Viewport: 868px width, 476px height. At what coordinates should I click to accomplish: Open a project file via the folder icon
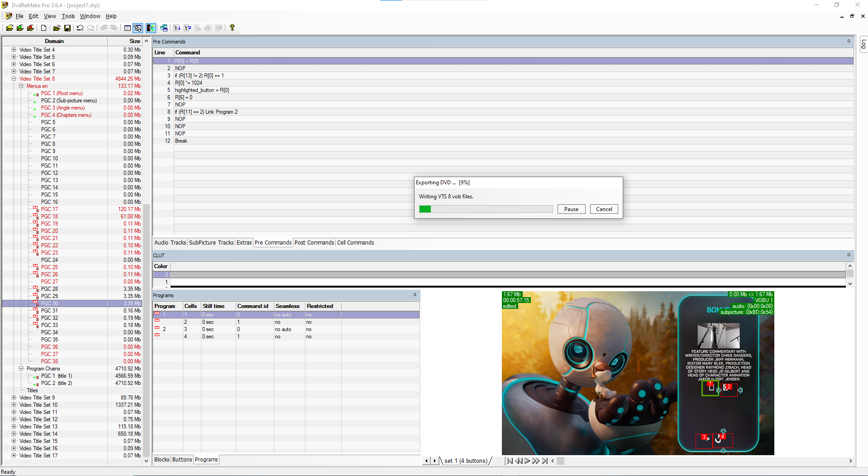coord(57,28)
